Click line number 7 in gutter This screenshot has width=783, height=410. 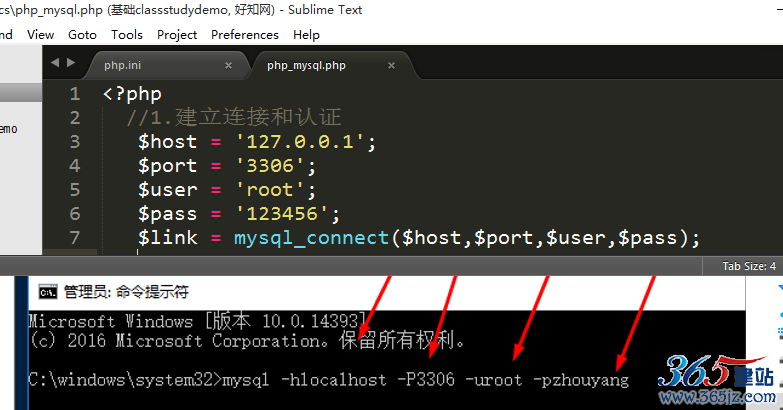click(75, 238)
